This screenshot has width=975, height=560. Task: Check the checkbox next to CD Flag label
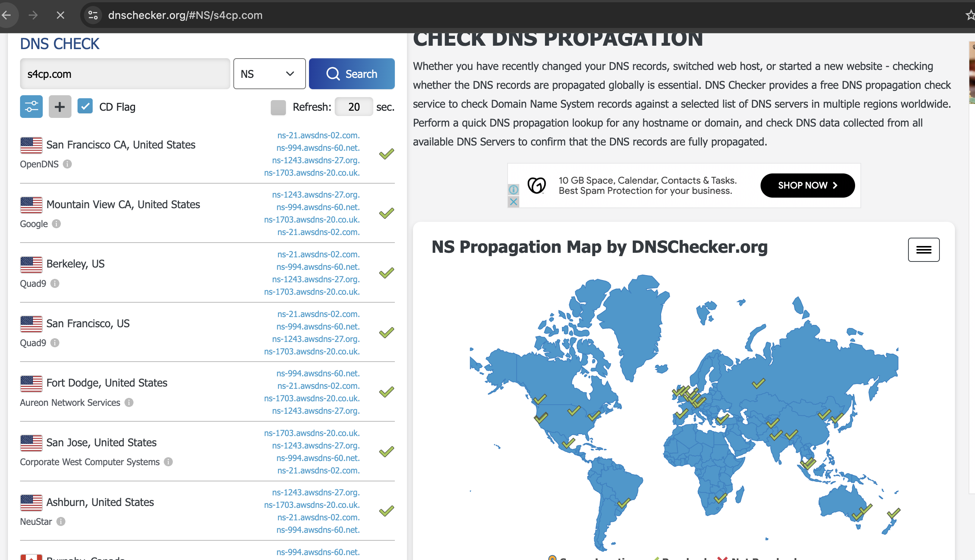click(85, 107)
